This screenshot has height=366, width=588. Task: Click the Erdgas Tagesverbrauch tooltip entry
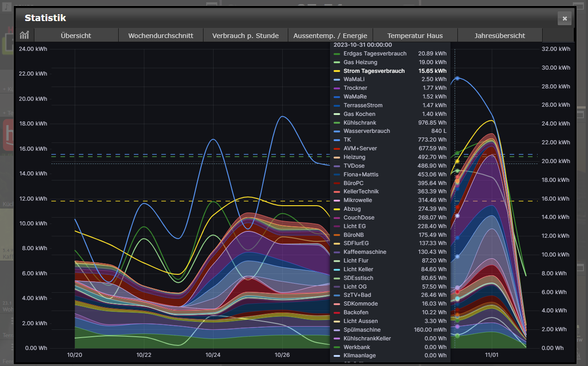point(390,54)
